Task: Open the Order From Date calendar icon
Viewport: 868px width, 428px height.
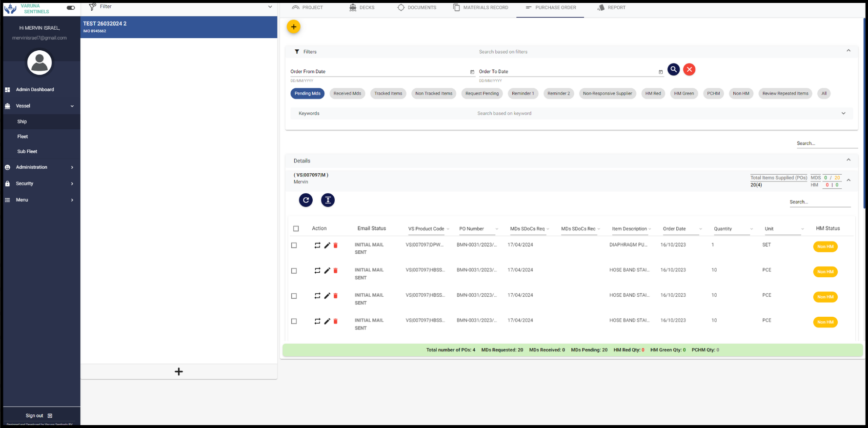Action: (472, 72)
